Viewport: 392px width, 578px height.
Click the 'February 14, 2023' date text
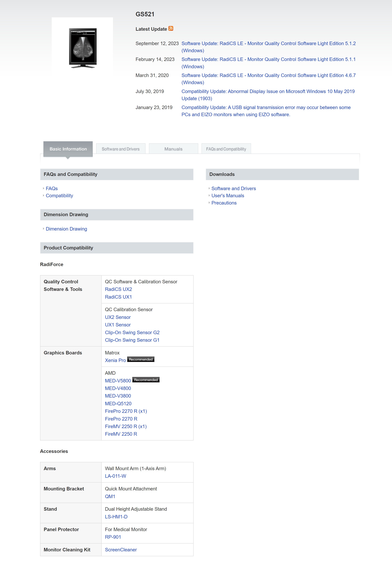coord(155,59)
